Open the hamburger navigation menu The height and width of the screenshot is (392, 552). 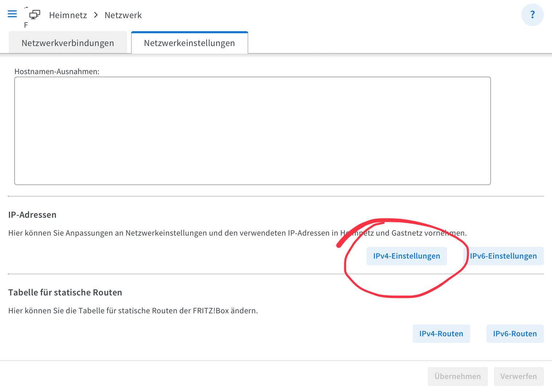pos(12,14)
